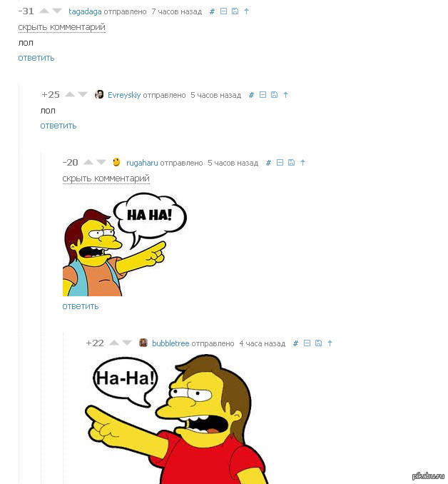
Task: Click Evreyskiy's avatar picture
Action: pos(99,94)
